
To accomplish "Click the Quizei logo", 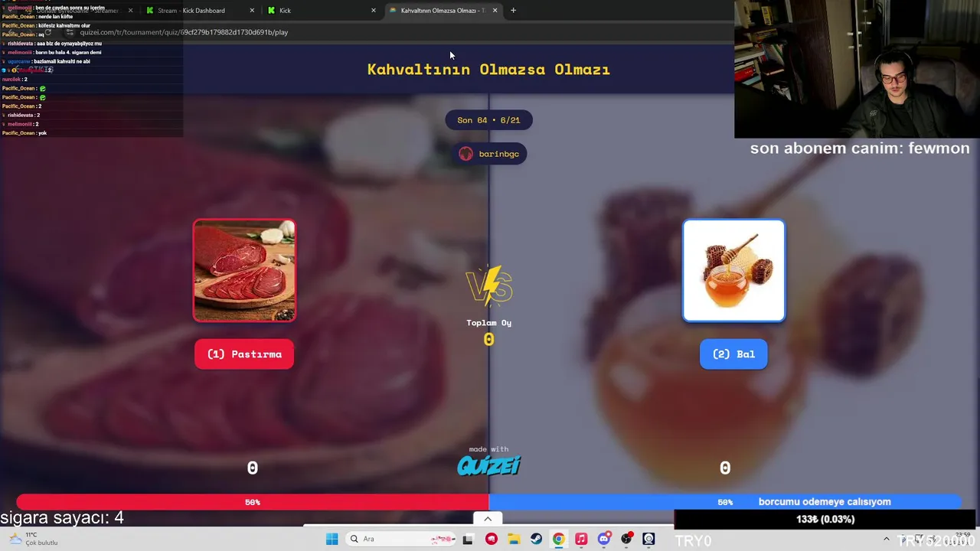I will 488,465.
